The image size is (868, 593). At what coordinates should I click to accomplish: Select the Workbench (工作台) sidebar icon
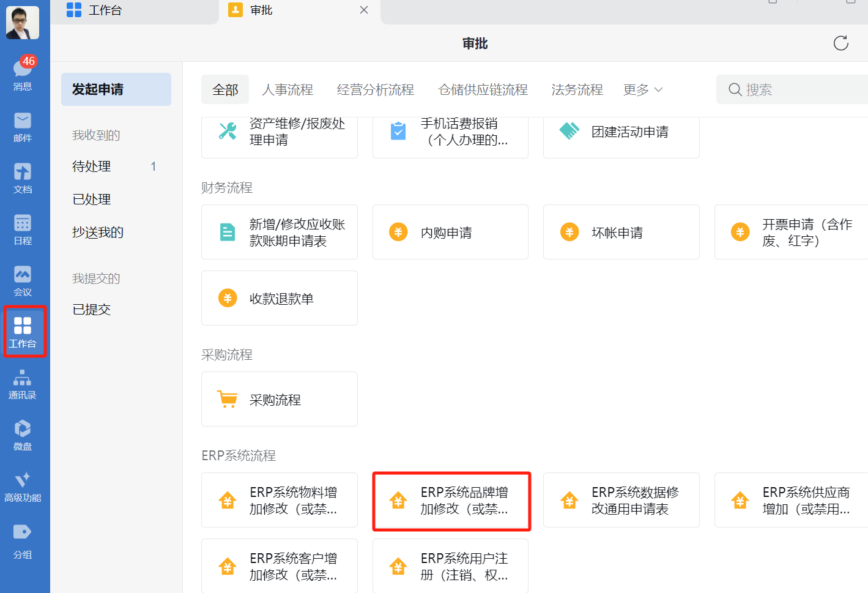23,332
